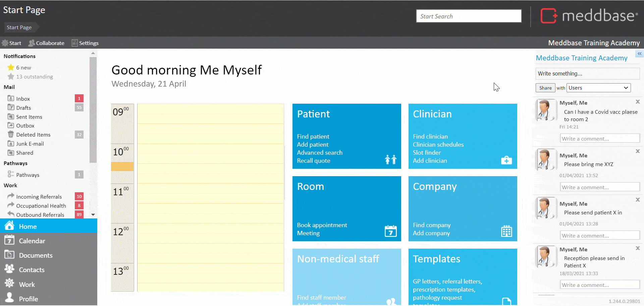Click Find patient link

click(x=313, y=137)
